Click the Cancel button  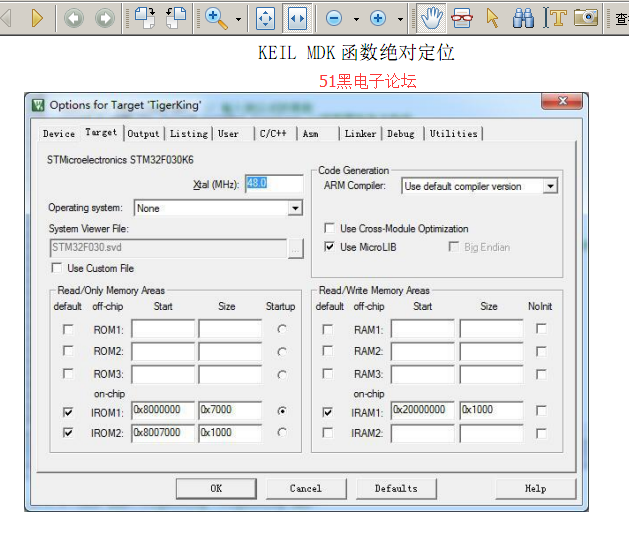coord(306,489)
